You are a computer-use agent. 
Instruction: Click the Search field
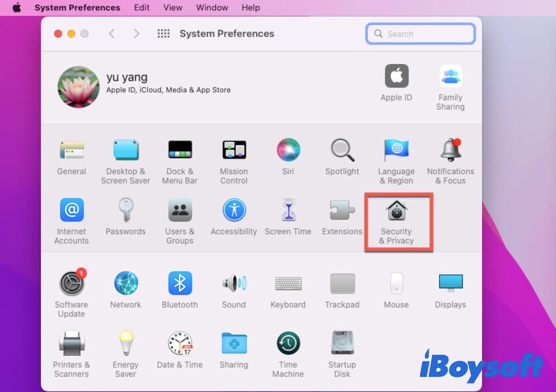(x=421, y=34)
